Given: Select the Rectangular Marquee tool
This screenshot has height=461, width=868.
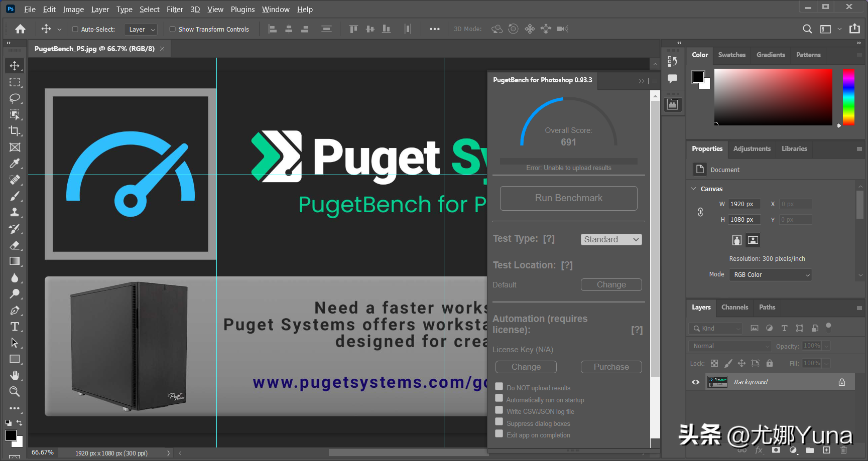Looking at the screenshot, I should [15, 82].
